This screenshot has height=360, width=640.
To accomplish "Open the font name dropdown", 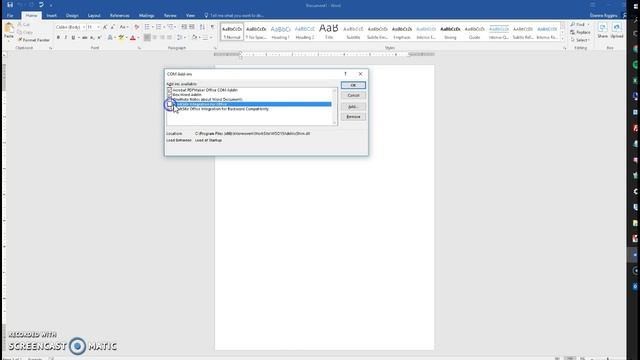I will (x=84, y=27).
